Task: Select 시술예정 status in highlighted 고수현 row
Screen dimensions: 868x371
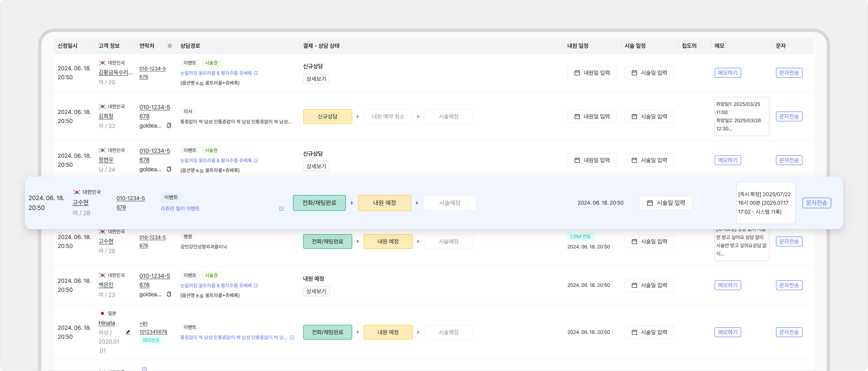Action: click(450, 203)
